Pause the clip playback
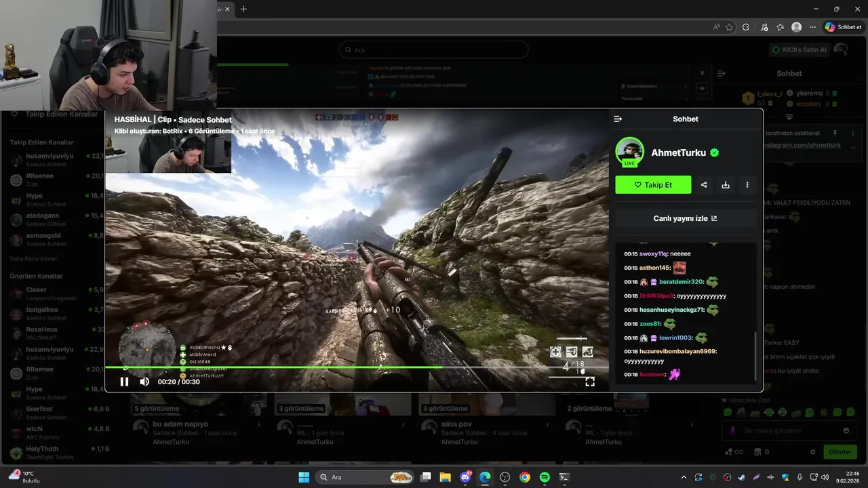The width and height of the screenshot is (868, 488). (x=124, y=382)
